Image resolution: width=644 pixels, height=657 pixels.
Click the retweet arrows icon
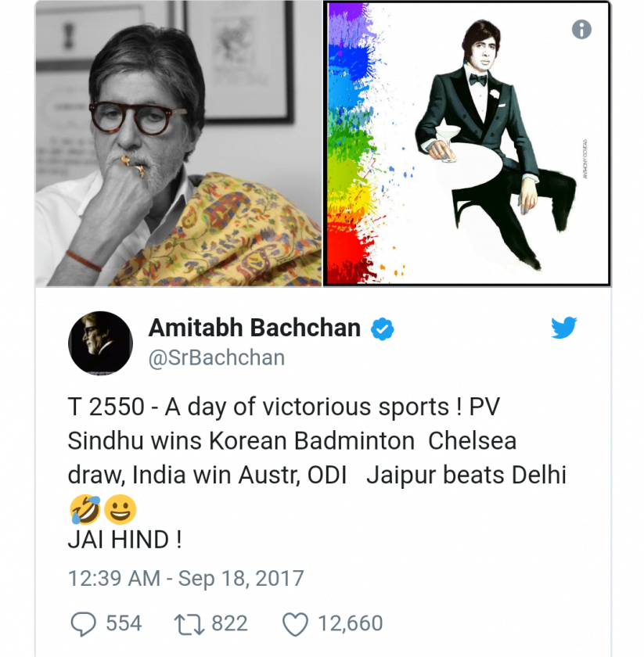point(189,623)
